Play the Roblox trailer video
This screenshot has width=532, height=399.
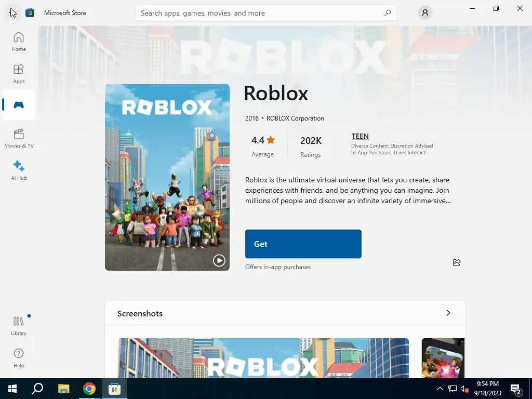point(219,261)
